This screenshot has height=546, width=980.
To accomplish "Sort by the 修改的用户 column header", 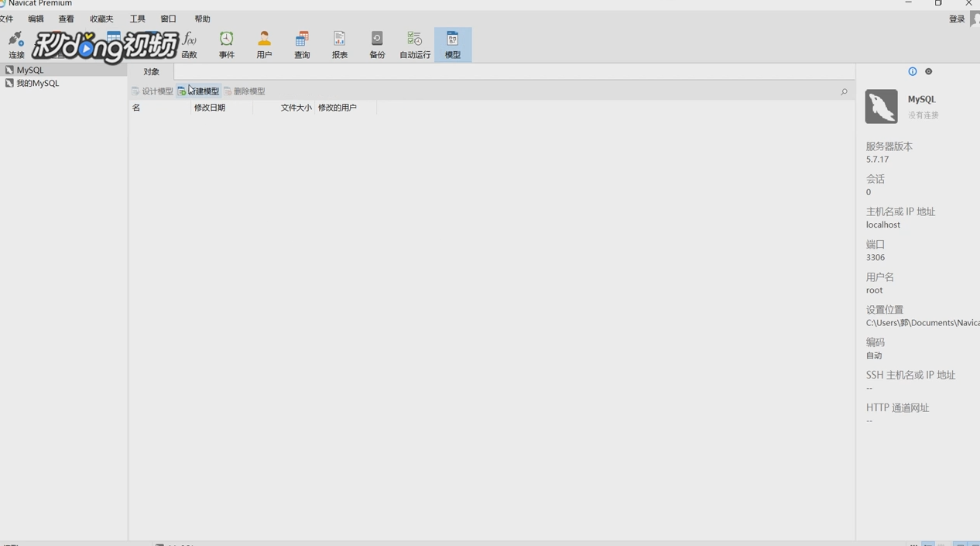I will (345, 108).
